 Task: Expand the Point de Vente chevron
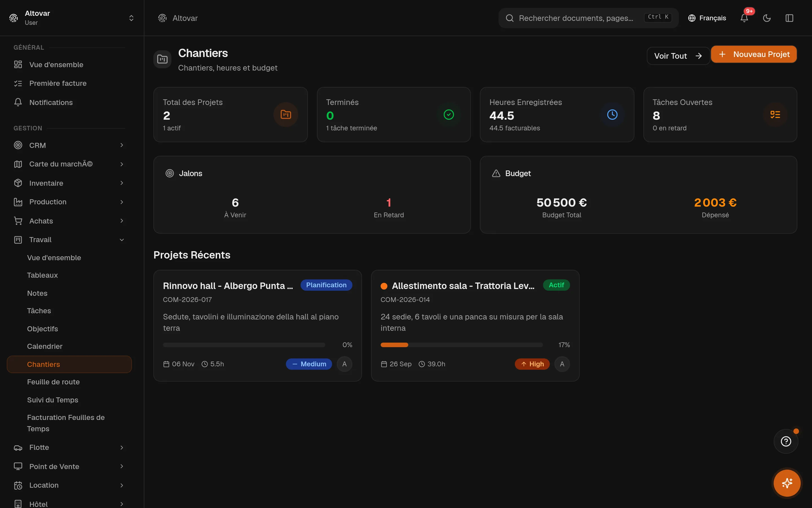[122, 466]
